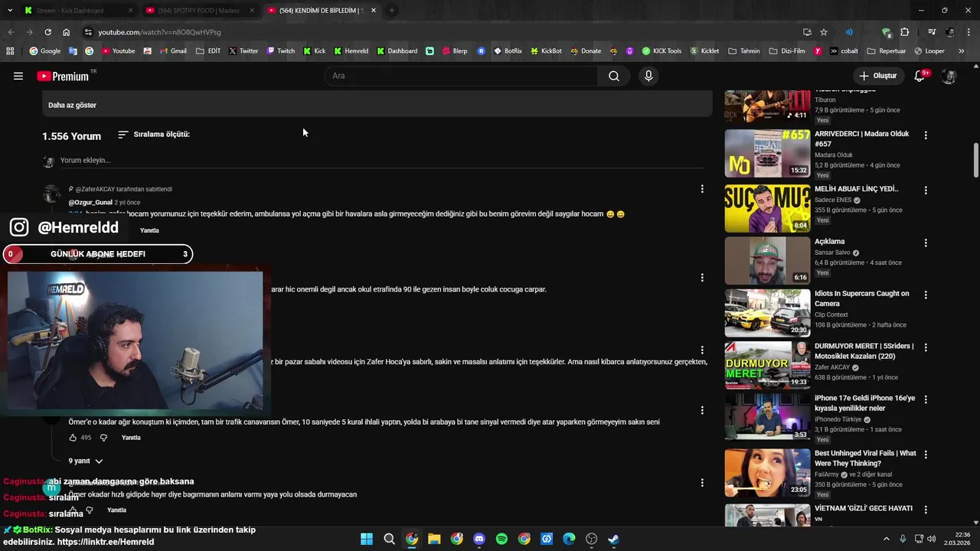This screenshot has height=551, width=980.
Task: Show hidden system tray icons
Action: (x=887, y=539)
